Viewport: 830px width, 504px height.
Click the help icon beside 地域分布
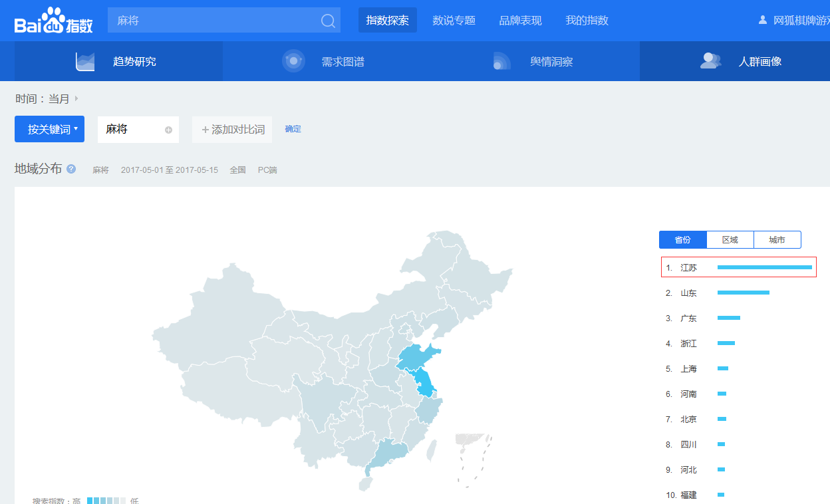(71, 169)
